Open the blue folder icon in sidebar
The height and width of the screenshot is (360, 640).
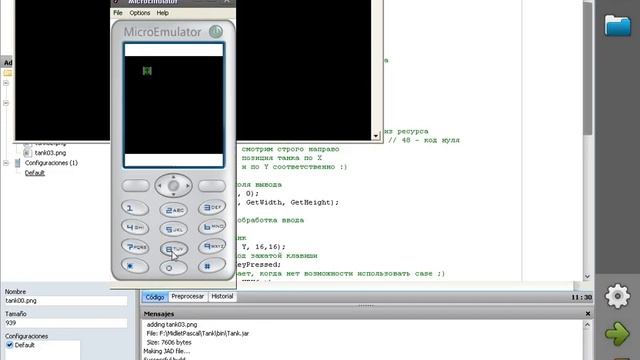pos(618,25)
